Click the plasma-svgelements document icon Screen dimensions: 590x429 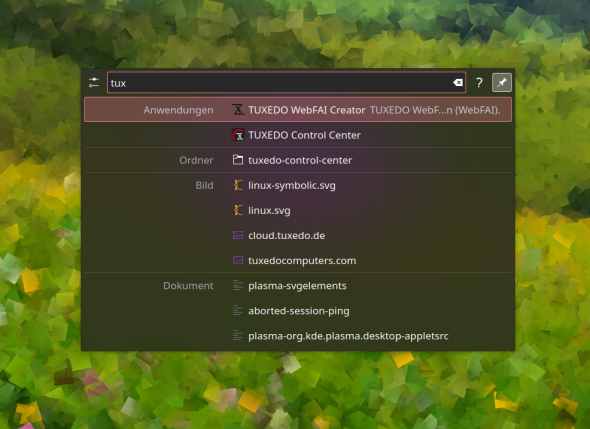(238, 285)
